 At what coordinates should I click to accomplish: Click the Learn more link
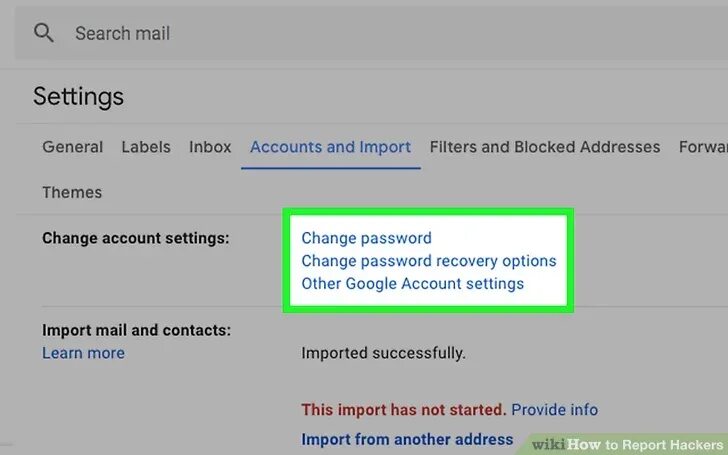point(83,353)
